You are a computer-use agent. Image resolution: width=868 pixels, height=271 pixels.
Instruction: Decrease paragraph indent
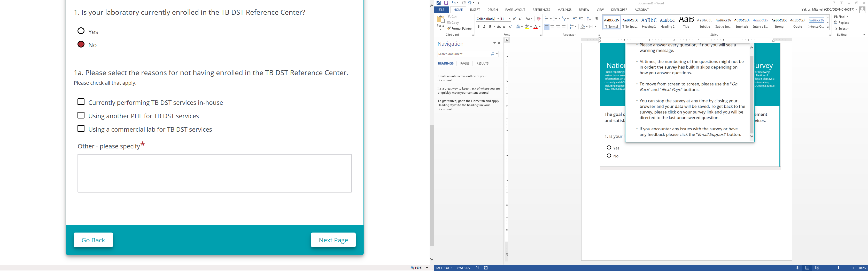pyautogui.click(x=575, y=19)
